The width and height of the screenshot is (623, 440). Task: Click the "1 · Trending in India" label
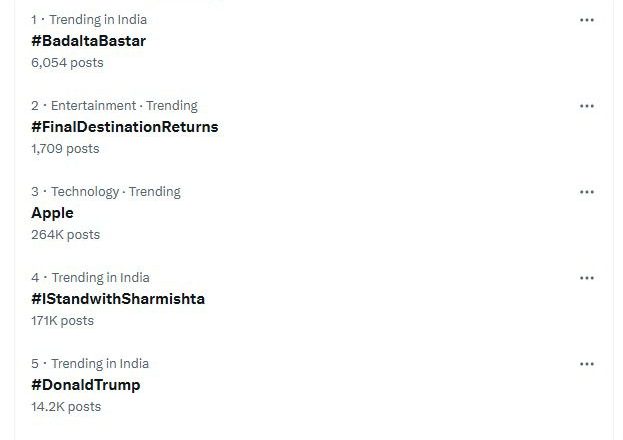[89, 20]
